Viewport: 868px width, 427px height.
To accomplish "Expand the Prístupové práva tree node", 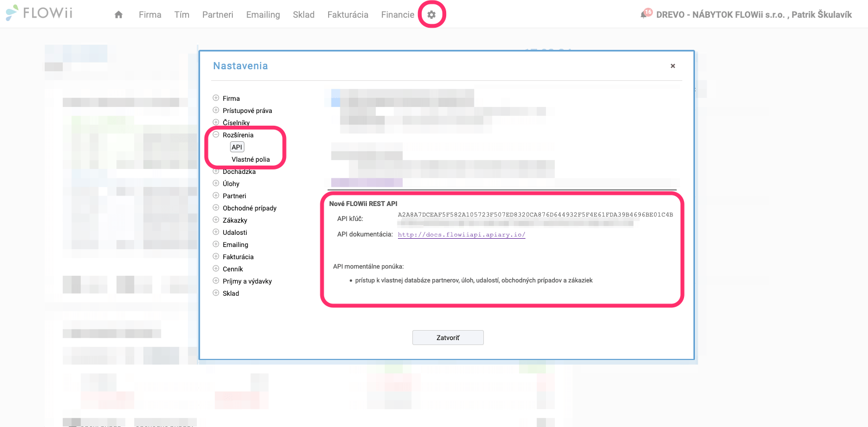I will pyautogui.click(x=216, y=110).
